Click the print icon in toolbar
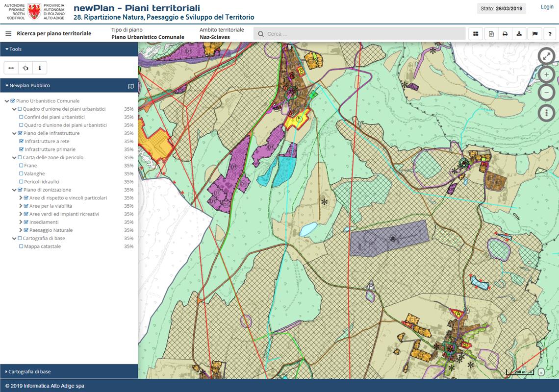 pos(505,34)
